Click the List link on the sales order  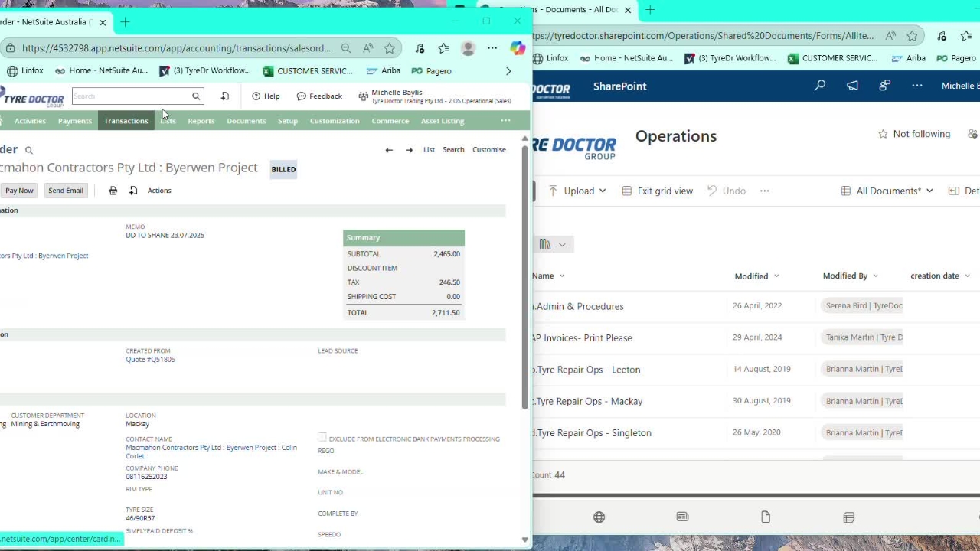[x=429, y=150]
